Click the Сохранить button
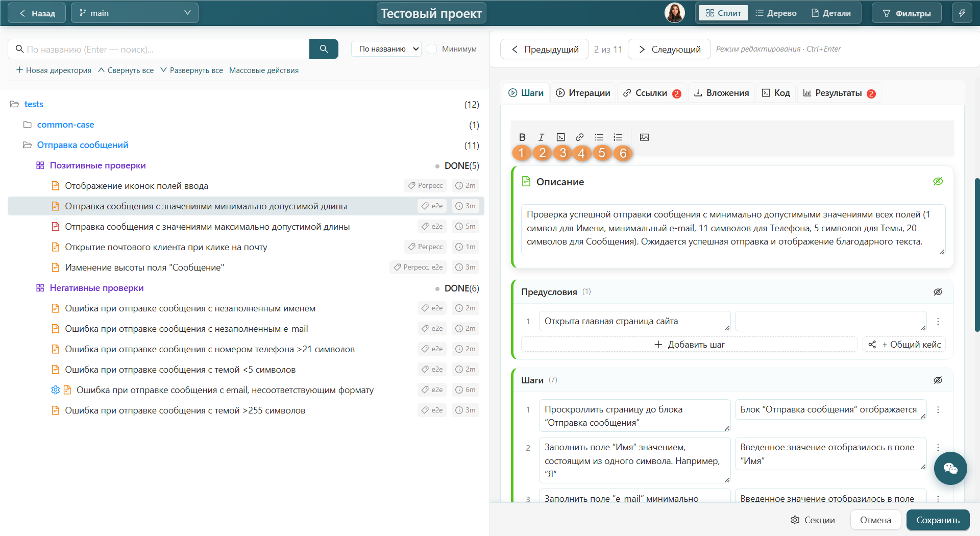The image size is (980, 536). (938, 520)
